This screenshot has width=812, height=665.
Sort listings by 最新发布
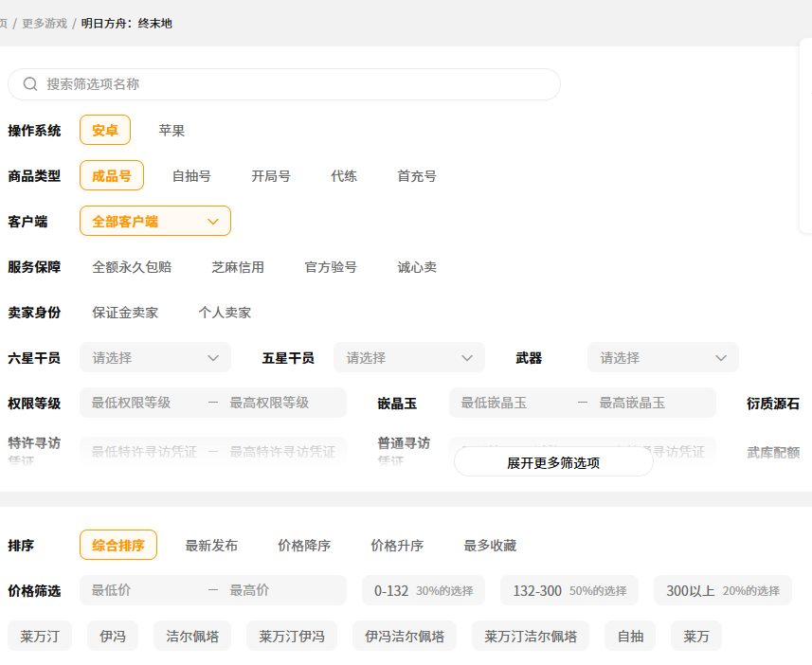[x=211, y=546]
